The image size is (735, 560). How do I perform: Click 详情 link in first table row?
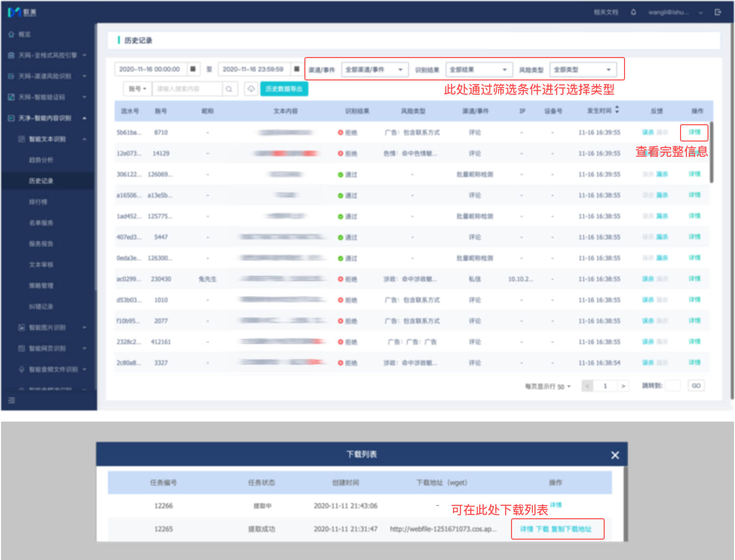694,132
